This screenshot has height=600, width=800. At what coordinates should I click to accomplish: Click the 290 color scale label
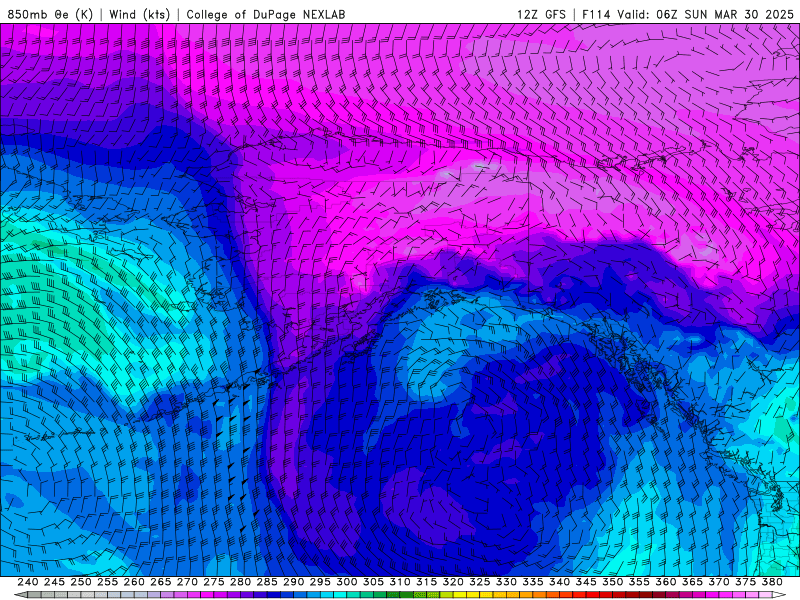[x=293, y=582]
